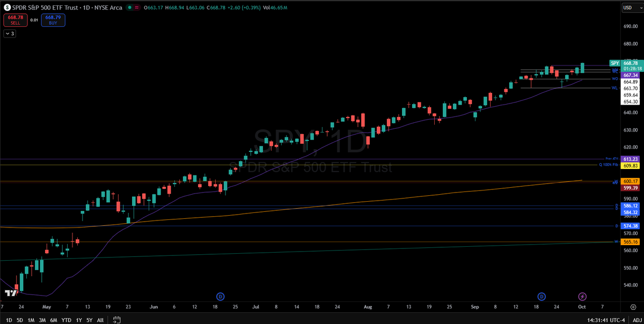Click the 690.00 price scale tick
Image resolution: width=644 pixels, height=324 pixels.
[630, 26]
